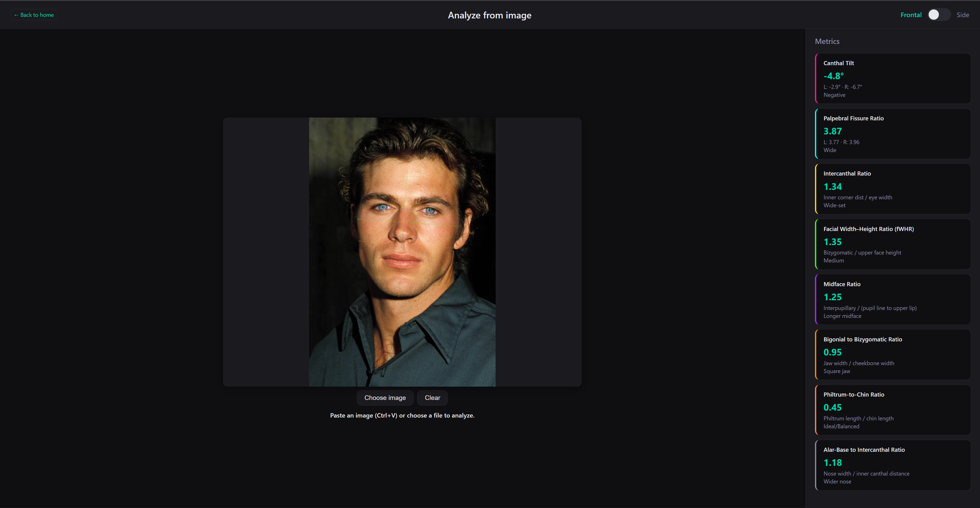Toggle the Frontal/Side view switch
This screenshot has width=980, height=508.
click(939, 15)
